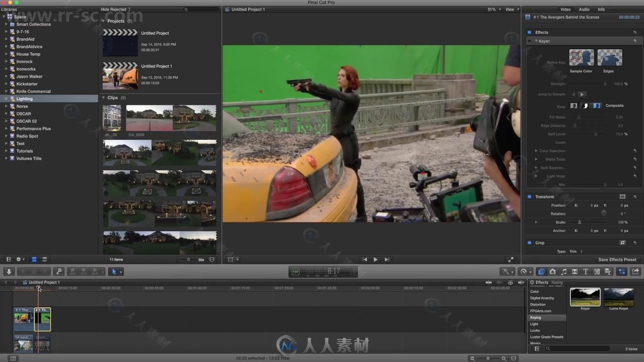The height and width of the screenshot is (362, 644).
Task: Jump to previous Keyer sample arrow
Action: pos(574,95)
